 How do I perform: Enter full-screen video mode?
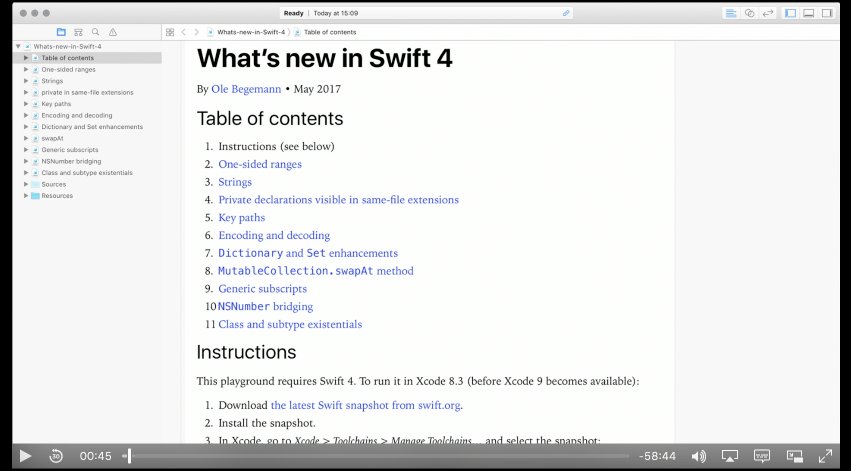coord(825,456)
